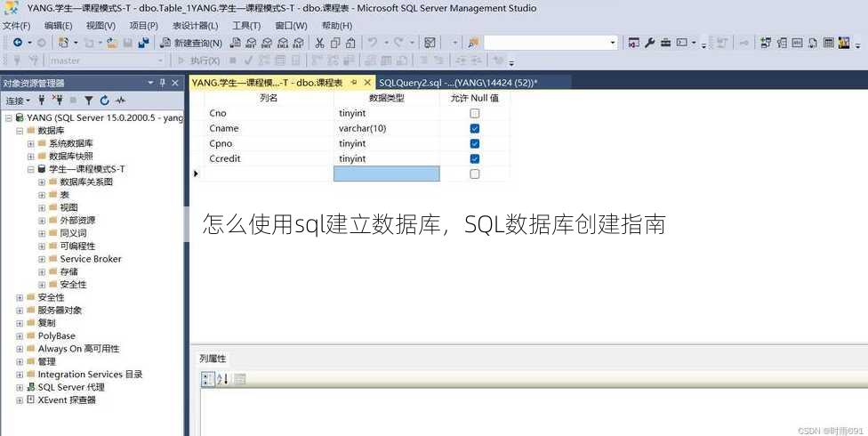Screen dimensions: 868x436
Task: Select the YANG SQL Server root node
Action: (105, 117)
